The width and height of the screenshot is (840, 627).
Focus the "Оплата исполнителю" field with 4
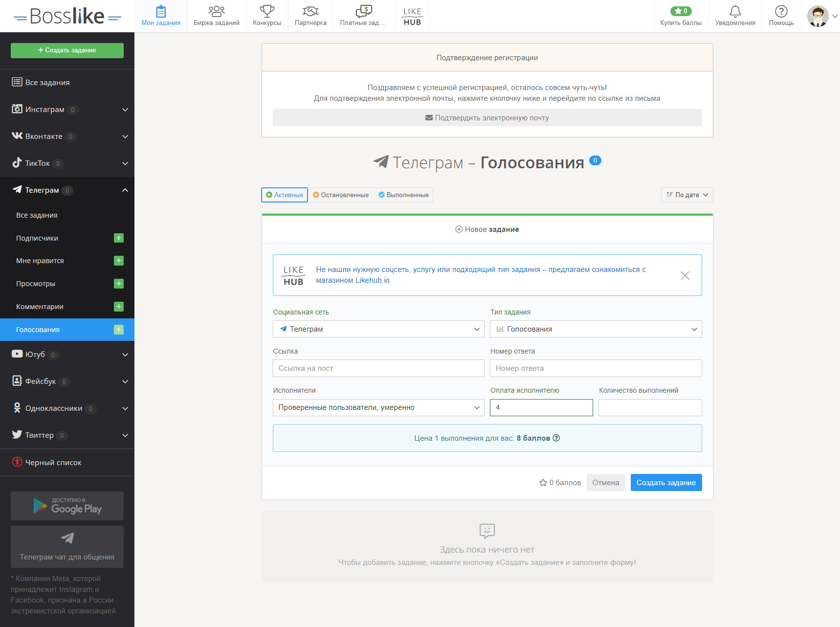click(541, 407)
